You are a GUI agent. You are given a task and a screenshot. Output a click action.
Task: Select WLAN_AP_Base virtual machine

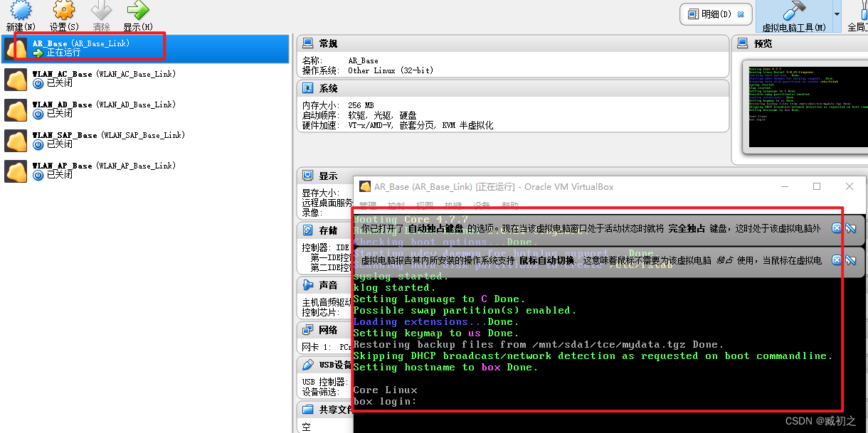(x=145, y=171)
